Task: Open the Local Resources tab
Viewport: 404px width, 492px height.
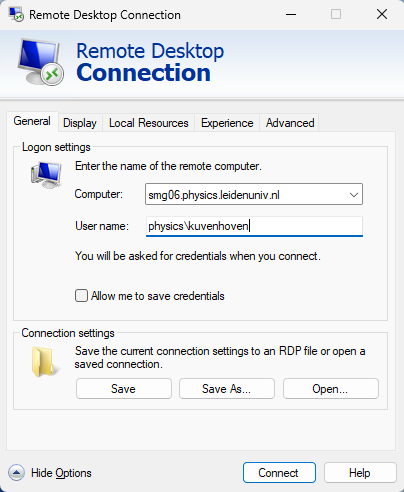Action: pos(149,123)
